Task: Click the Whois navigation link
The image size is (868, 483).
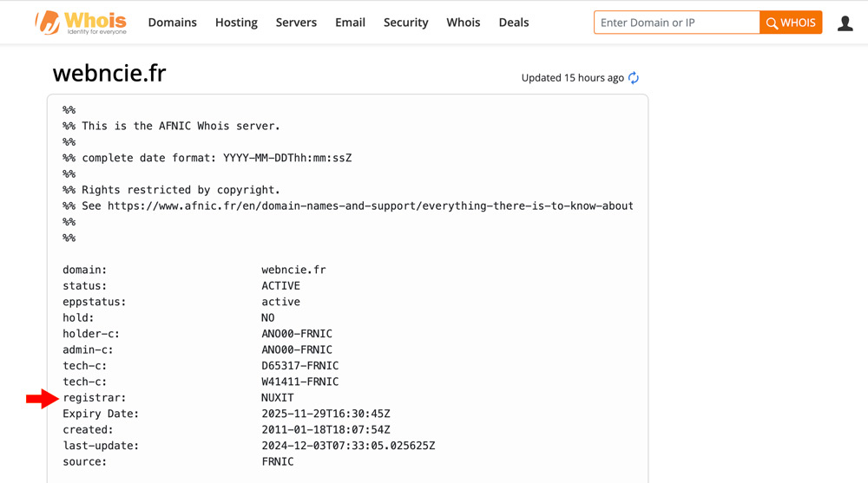Action: coord(463,23)
